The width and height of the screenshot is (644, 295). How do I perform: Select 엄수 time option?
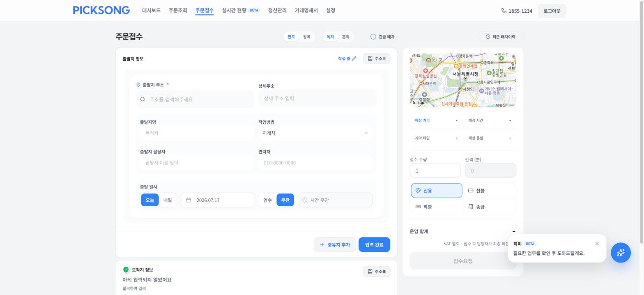pos(267,200)
